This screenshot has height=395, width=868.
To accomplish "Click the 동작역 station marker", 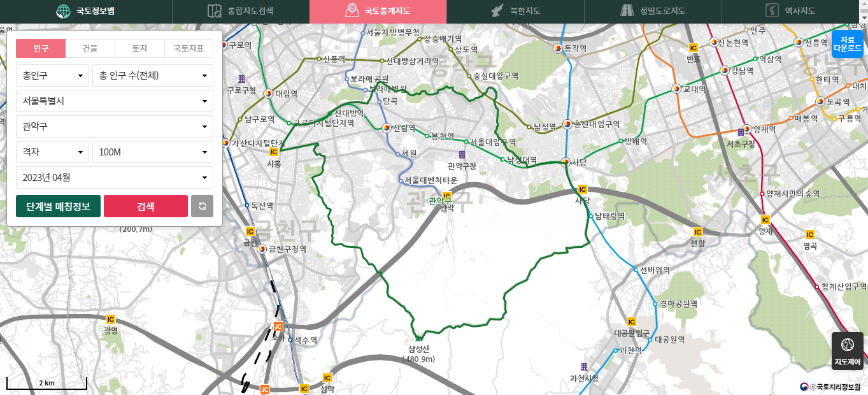I will (558, 48).
